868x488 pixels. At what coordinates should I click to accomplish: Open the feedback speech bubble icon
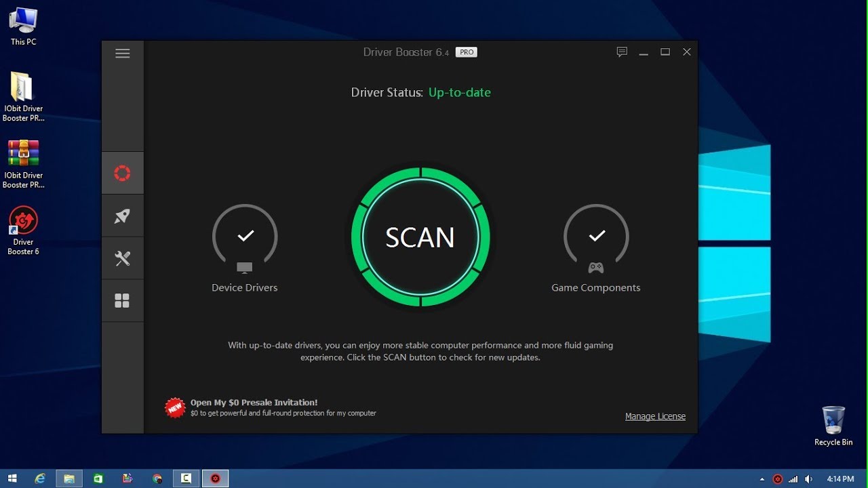pos(622,52)
